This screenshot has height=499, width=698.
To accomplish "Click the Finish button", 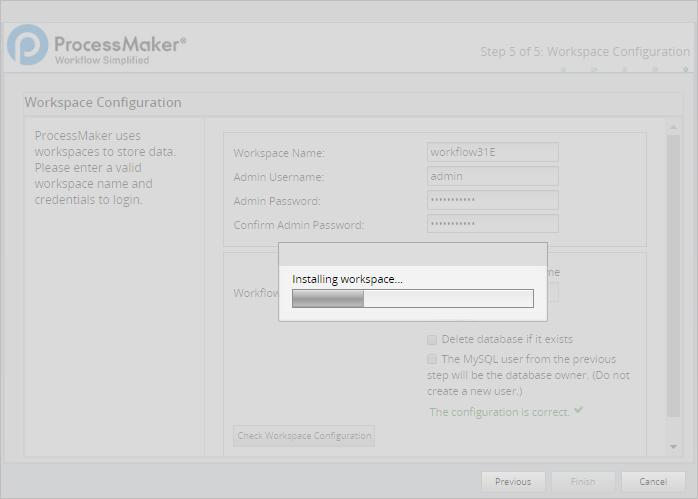I will 583,482.
